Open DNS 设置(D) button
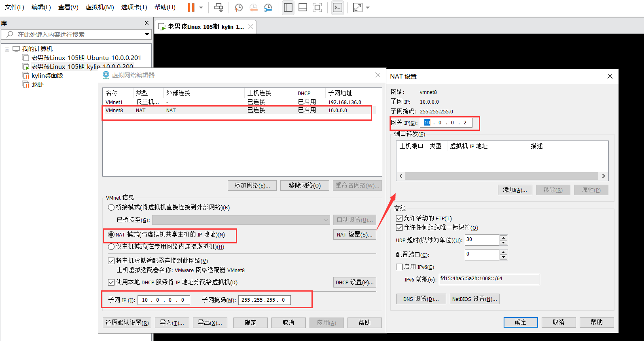 (421, 299)
